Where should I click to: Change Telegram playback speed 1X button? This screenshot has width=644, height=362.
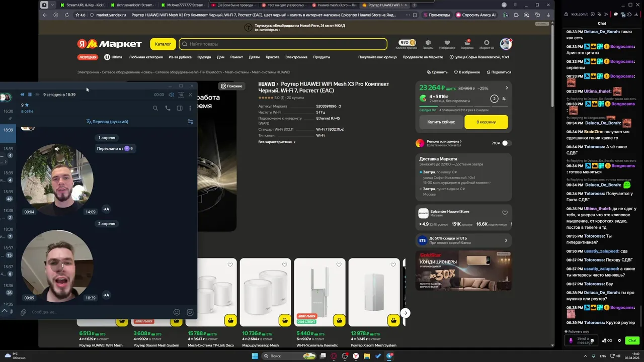pyautogui.click(x=181, y=95)
